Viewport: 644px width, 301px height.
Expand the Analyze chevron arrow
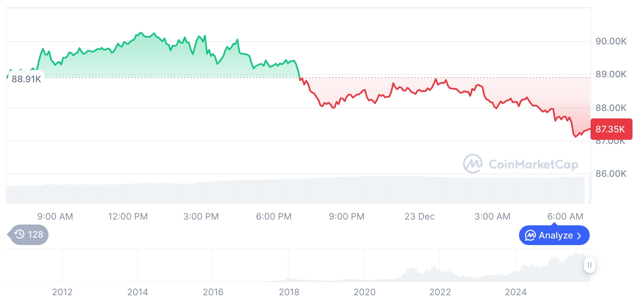(579, 236)
